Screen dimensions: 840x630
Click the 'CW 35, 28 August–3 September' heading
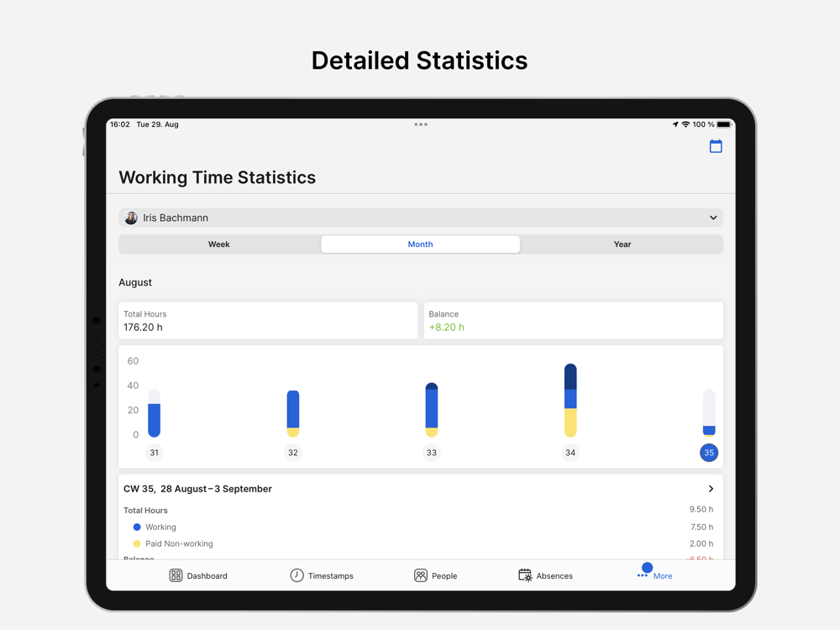pos(197,489)
